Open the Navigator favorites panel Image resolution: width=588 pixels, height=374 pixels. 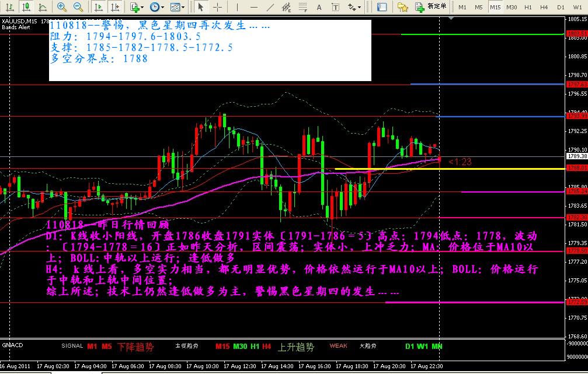point(402,7)
